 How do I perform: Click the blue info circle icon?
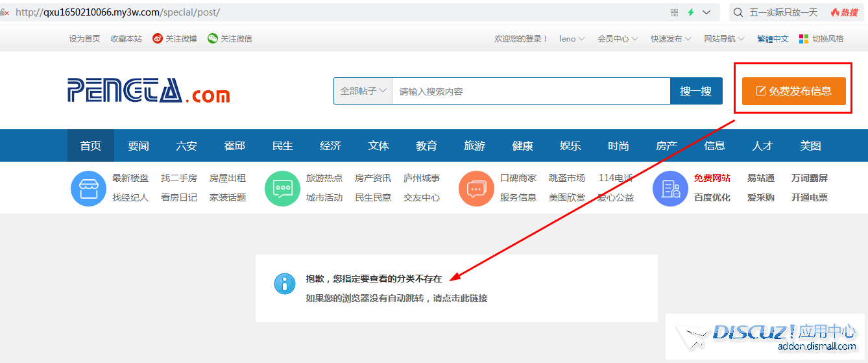click(x=284, y=283)
